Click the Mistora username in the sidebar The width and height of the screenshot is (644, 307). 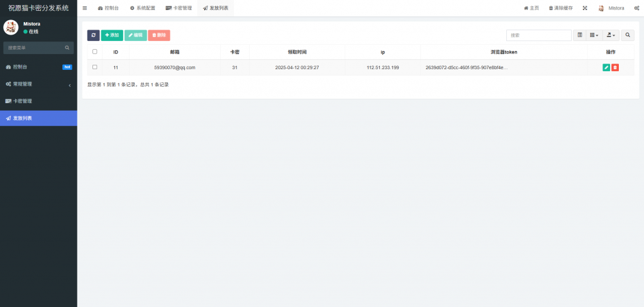point(31,24)
